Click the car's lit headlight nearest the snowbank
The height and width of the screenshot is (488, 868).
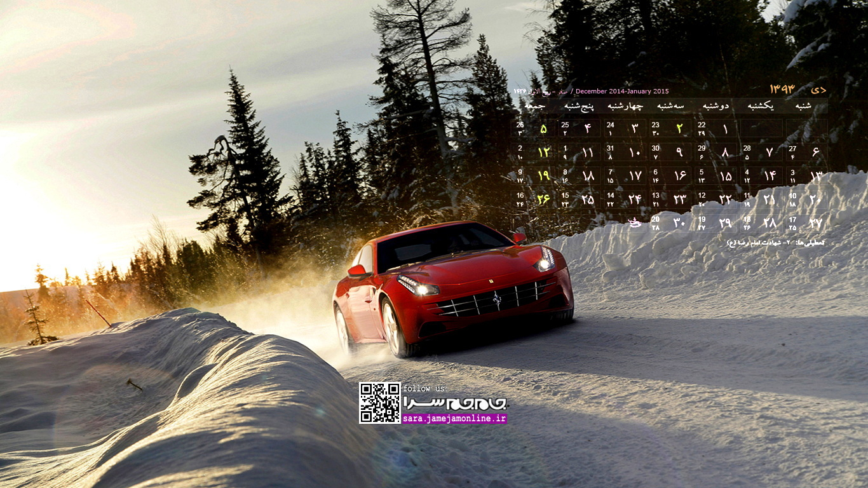point(545,259)
